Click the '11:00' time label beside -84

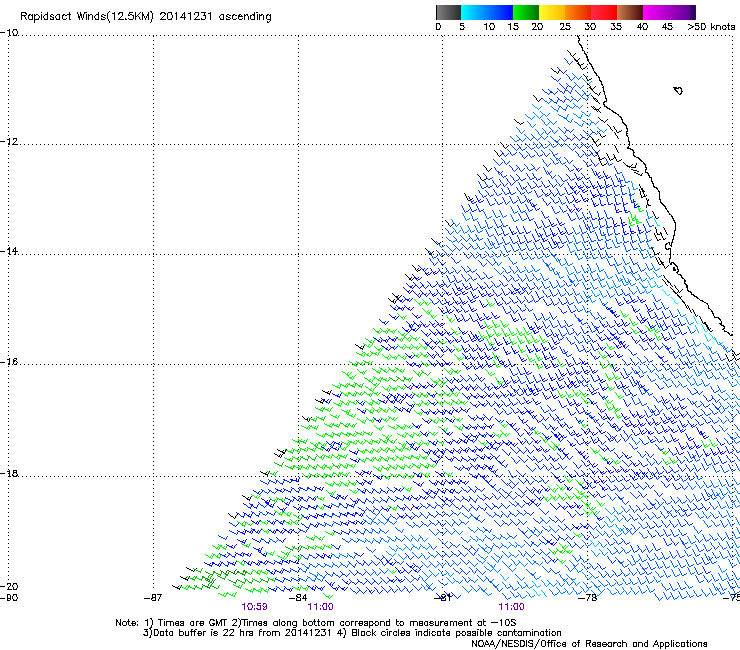click(x=320, y=607)
